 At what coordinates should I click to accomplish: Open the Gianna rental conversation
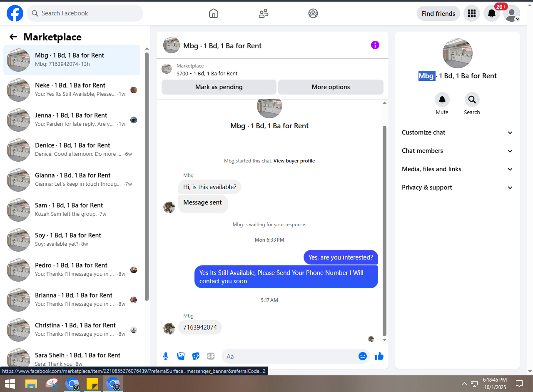72,180
